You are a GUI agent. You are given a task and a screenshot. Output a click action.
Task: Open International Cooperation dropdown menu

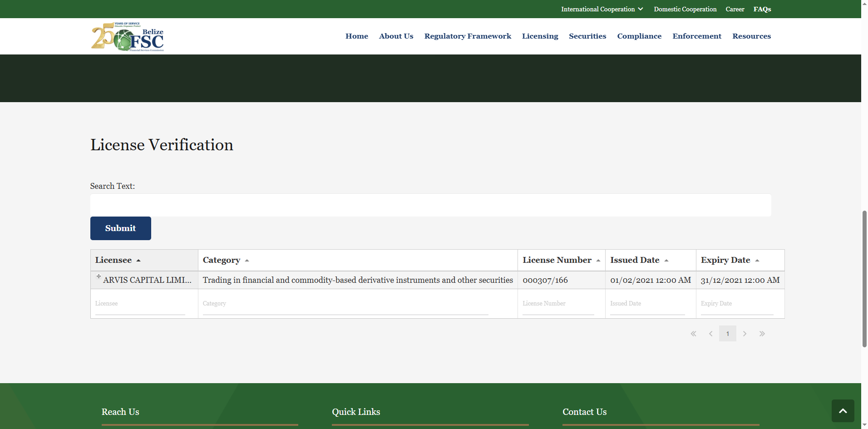coord(602,9)
